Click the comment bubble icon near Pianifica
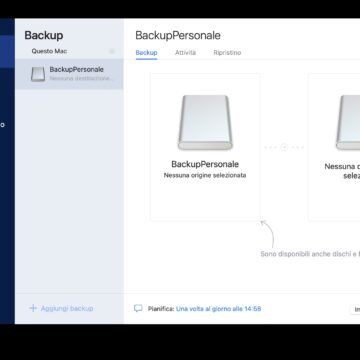This screenshot has width=360, height=360. pyautogui.click(x=138, y=309)
